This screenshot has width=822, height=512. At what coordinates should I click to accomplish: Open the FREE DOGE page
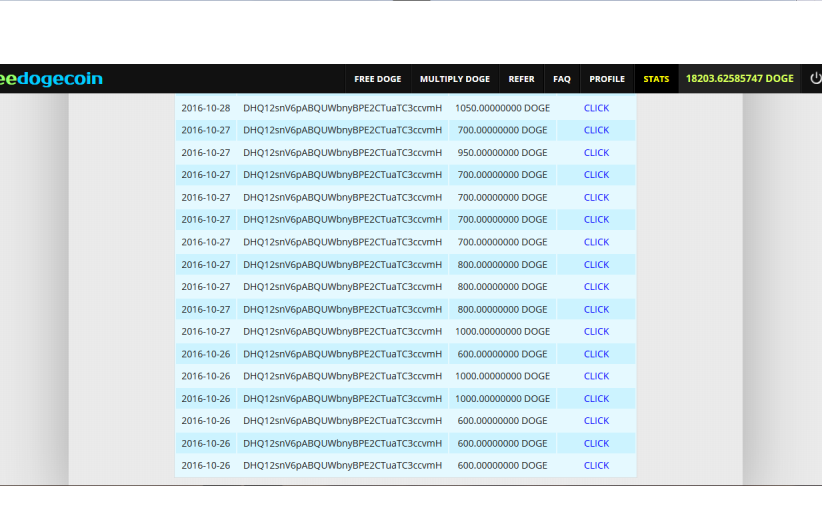click(x=377, y=79)
